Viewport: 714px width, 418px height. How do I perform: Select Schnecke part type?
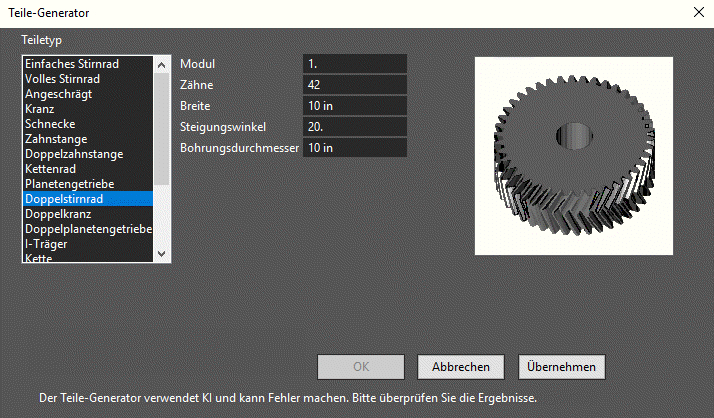coord(88,124)
